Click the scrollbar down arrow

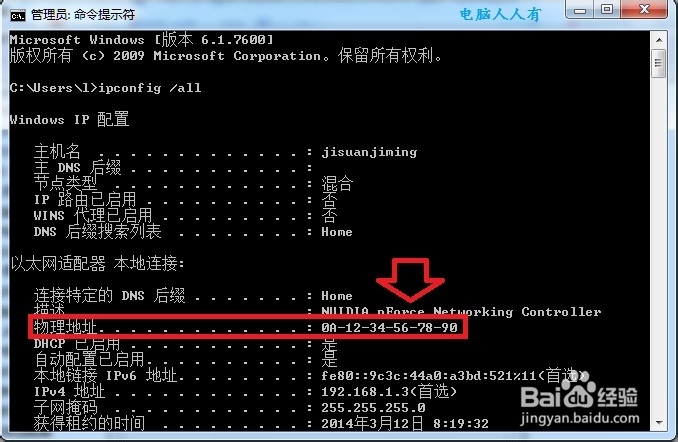tap(659, 423)
